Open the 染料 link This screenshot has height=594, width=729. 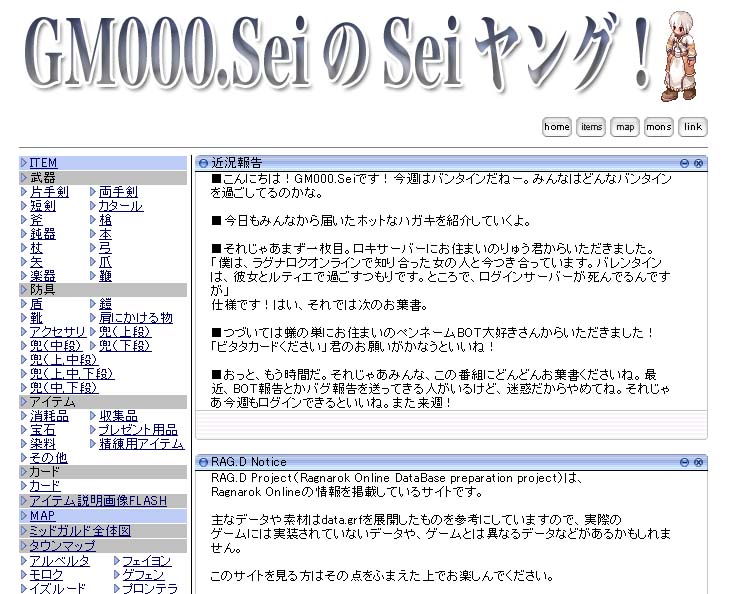[x=43, y=443]
